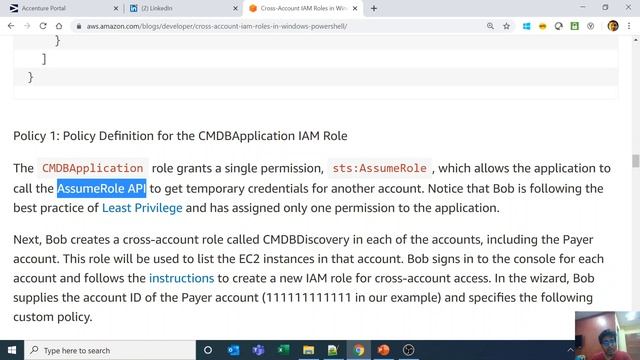This screenshot has height=360, width=640.
Task: Click the 111111111111 account ID text
Action: [x=308, y=297]
